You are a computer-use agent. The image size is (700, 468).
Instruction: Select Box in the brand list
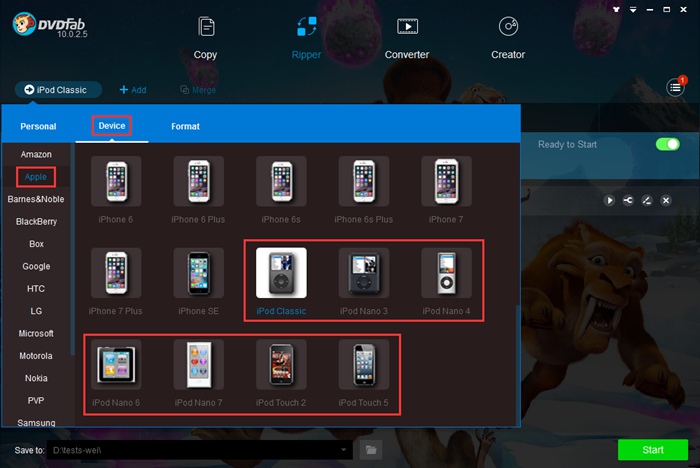[x=36, y=244]
